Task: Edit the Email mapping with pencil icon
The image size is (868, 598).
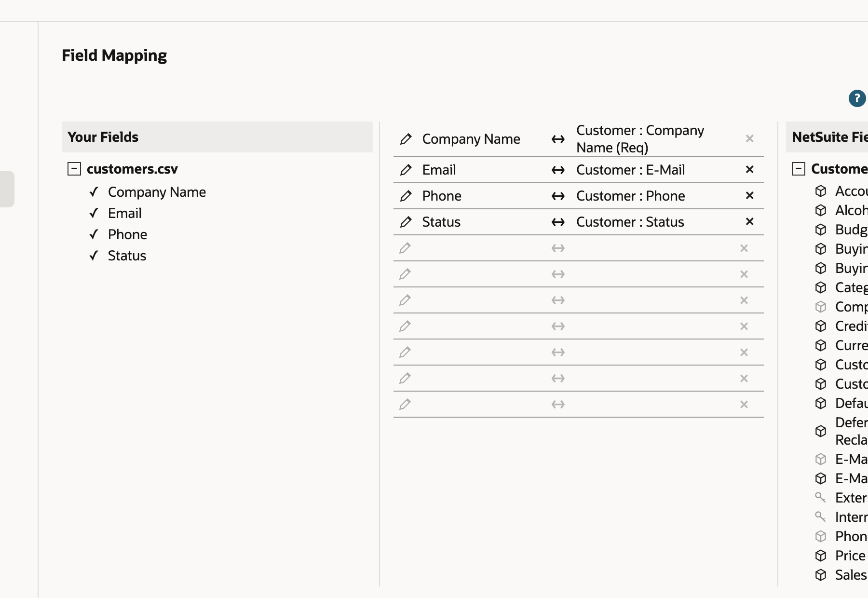Action: pyautogui.click(x=406, y=170)
